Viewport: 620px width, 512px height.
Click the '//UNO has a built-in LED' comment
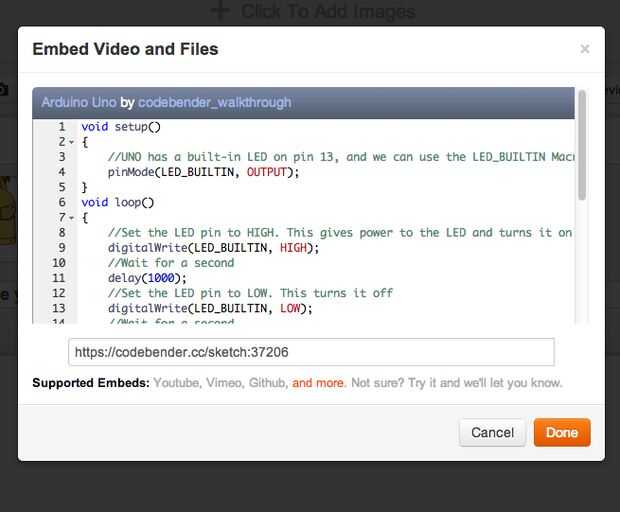pyautogui.click(x=341, y=157)
